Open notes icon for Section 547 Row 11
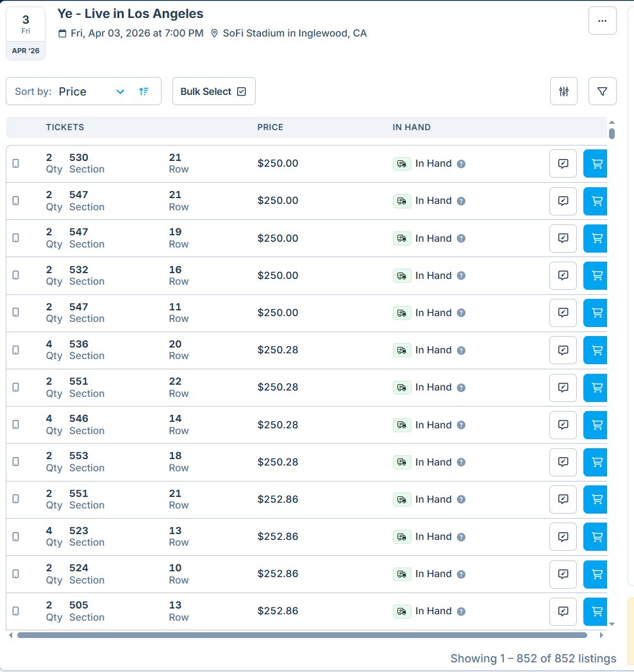634x672 pixels. coord(563,313)
